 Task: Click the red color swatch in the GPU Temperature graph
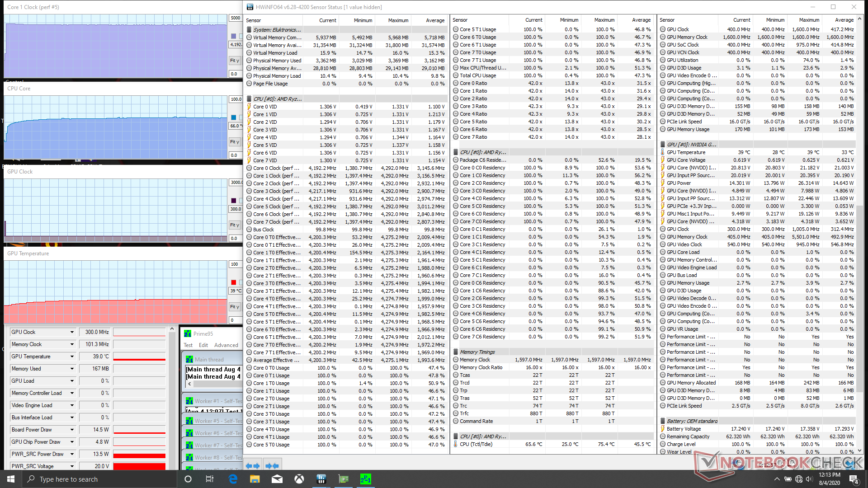pos(234,282)
